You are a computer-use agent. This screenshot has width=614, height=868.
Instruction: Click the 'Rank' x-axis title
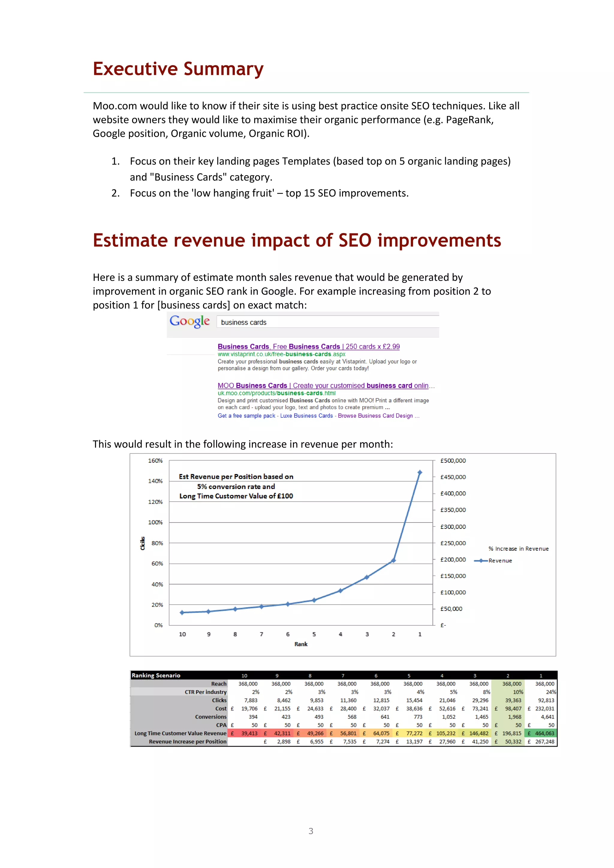point(301,644)
